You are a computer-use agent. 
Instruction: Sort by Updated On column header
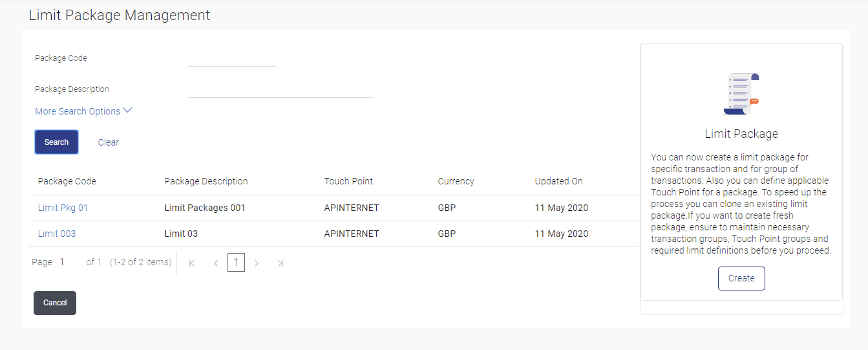(558, 181)
